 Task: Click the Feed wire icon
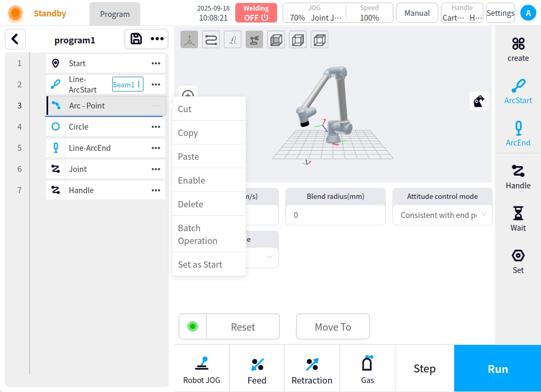point(257,369)
